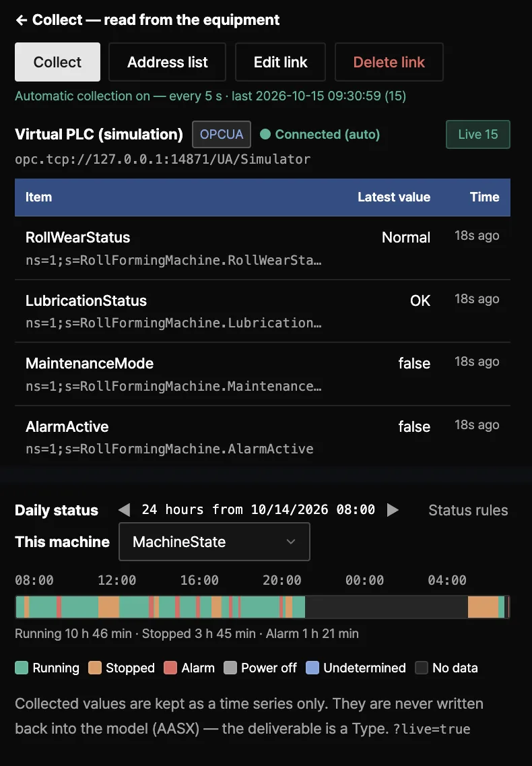Go back using the left arrow icon
Screen dimensions: 532x766
click(21, 20)
